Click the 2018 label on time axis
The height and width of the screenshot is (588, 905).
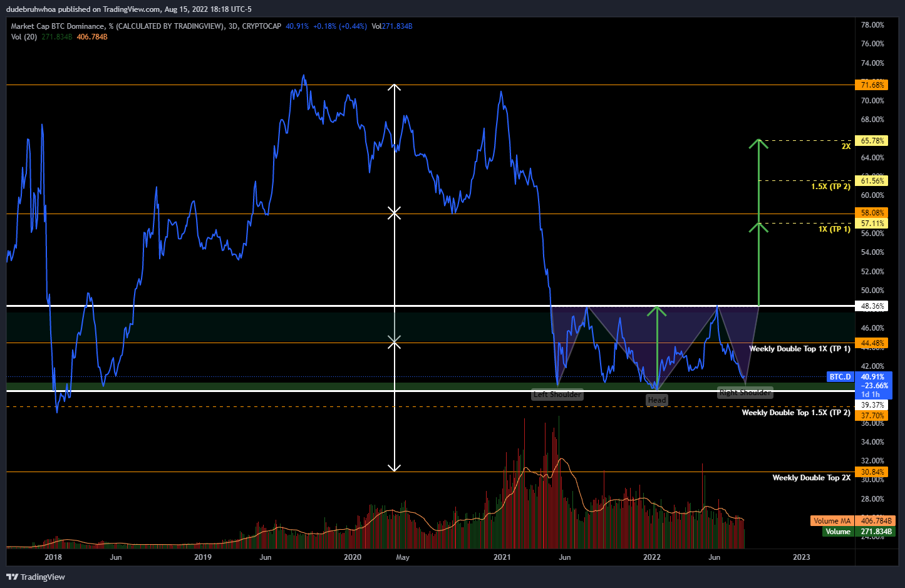[53, 557]
